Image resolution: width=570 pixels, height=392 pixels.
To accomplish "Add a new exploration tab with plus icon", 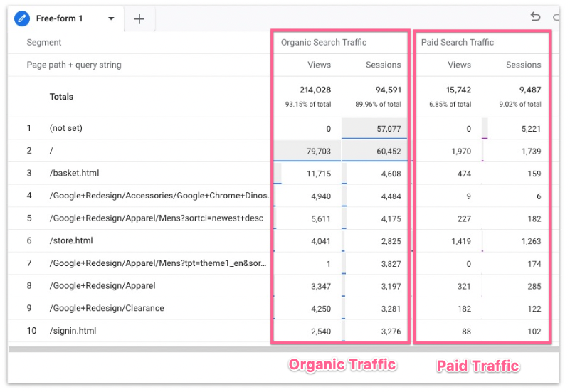I will (139, 19).
